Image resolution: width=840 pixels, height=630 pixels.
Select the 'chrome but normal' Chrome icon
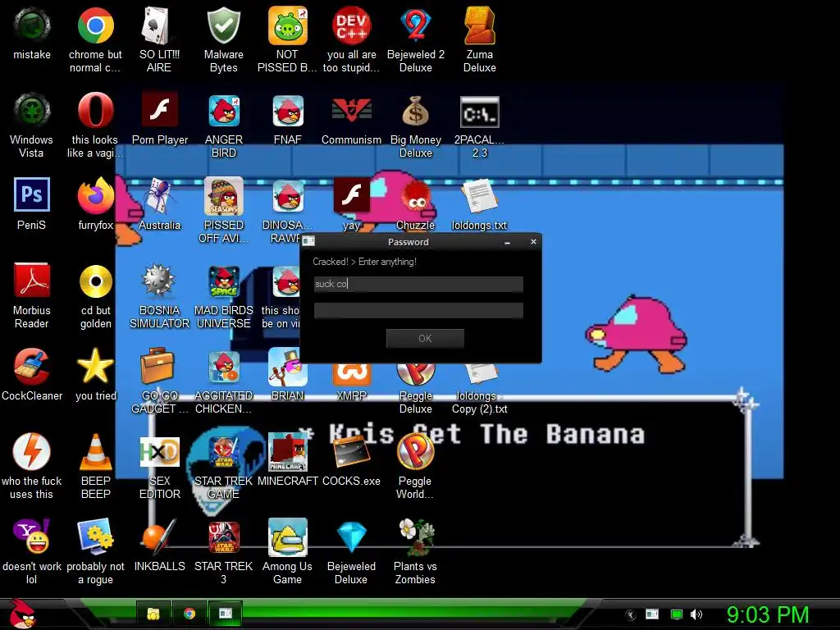click(x=95, y=25)
